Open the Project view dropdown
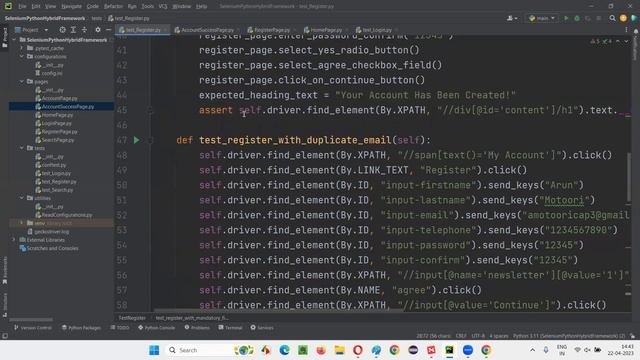The width and height of the screenshot is (640, 360). pos(32,30)
